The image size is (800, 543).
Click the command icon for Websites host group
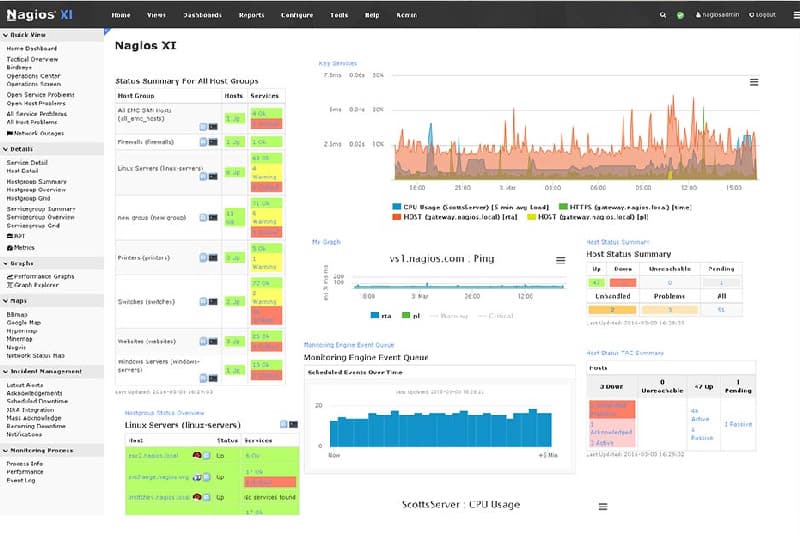(213, 341)
